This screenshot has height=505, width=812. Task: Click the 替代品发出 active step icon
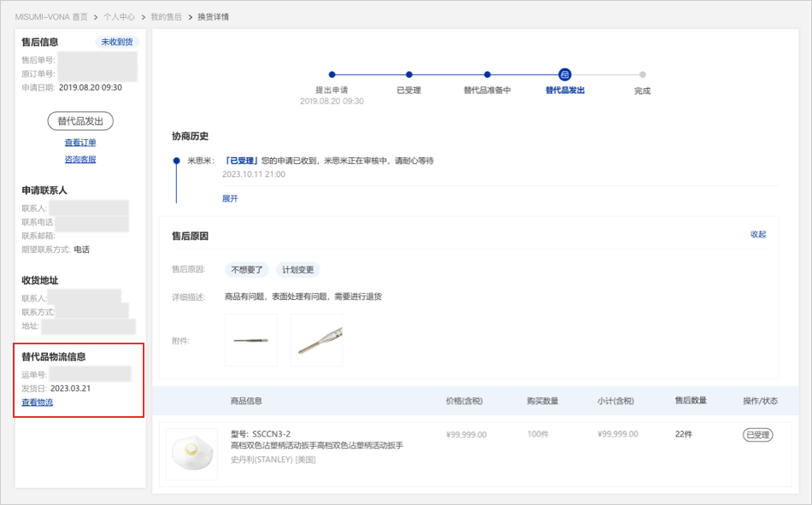tap(565, 74)
